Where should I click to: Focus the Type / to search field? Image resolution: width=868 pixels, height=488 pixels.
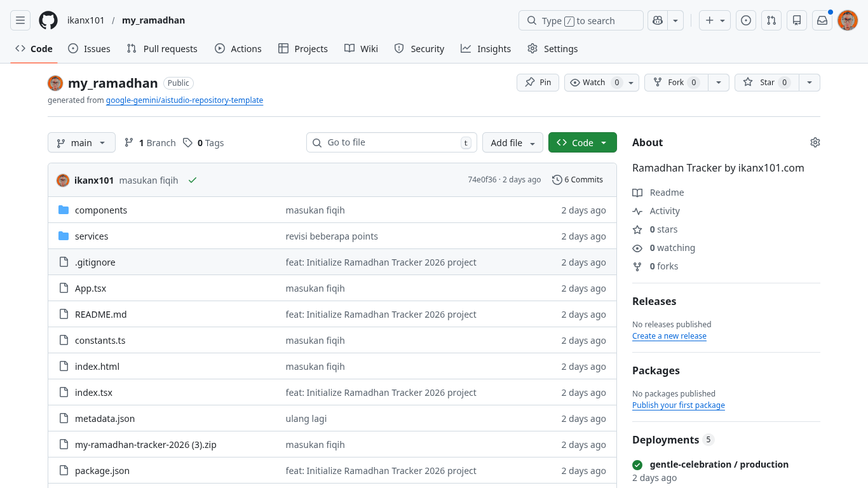tap(581, 20)
